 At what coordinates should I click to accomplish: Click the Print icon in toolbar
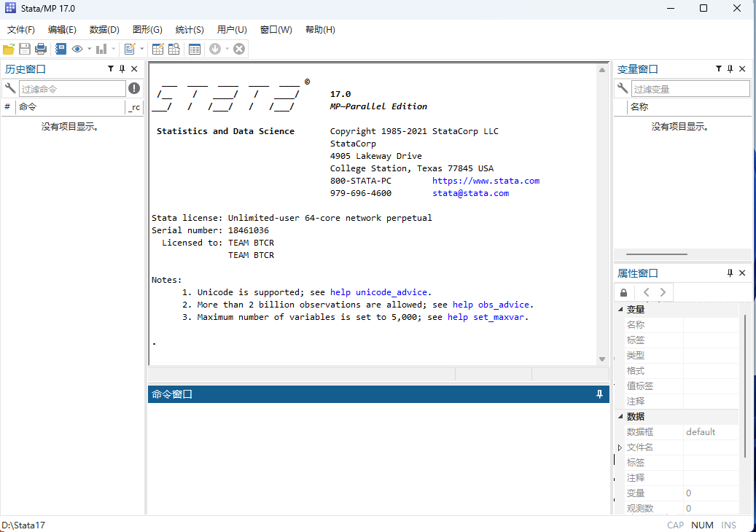tap(41, 49)
